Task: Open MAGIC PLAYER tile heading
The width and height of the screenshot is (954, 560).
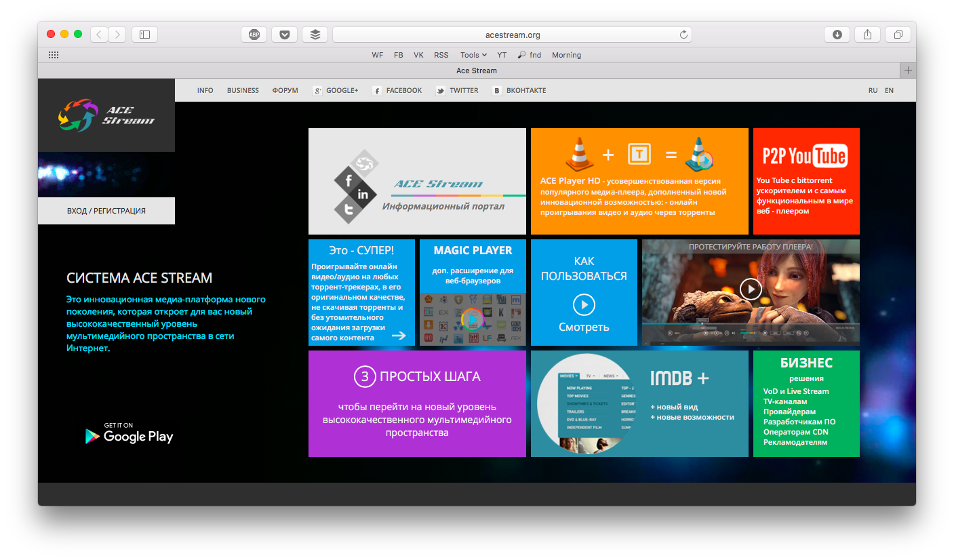Action: [x=473, y=250]
